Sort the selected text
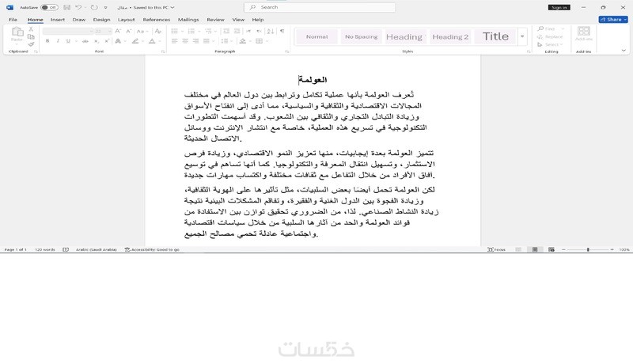The image size is (633, 364). (x=271, y=31)
